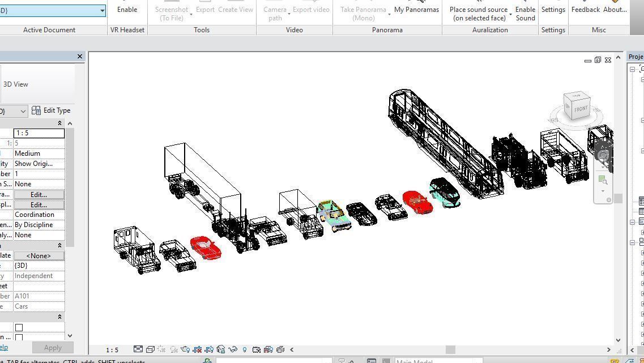Reveal hidden elements with the lightbulb icon
Screen dimensions: 644x363
point(244,349)
